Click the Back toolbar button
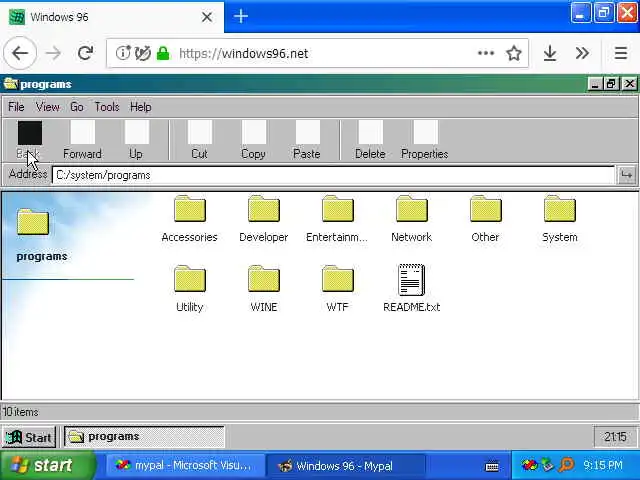This screenshot has height=480, width=640. (29, 140)
